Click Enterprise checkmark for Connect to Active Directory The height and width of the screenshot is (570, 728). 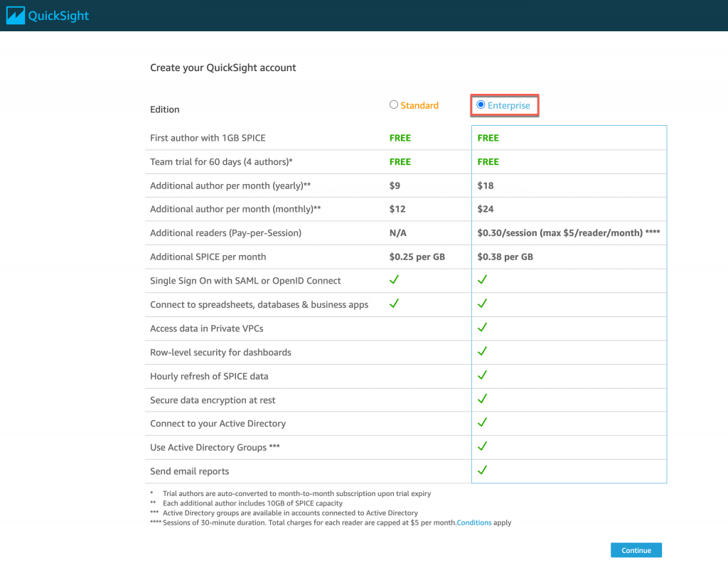482,423
